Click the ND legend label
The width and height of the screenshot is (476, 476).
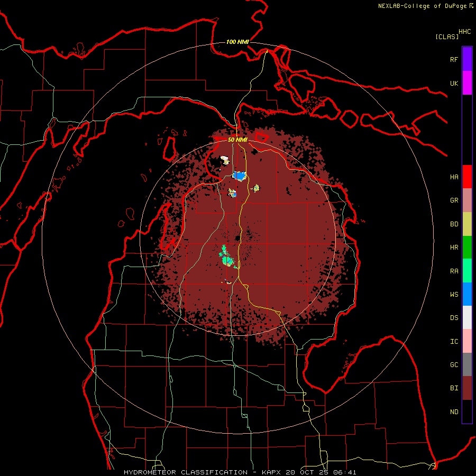(x=454, y=412)
